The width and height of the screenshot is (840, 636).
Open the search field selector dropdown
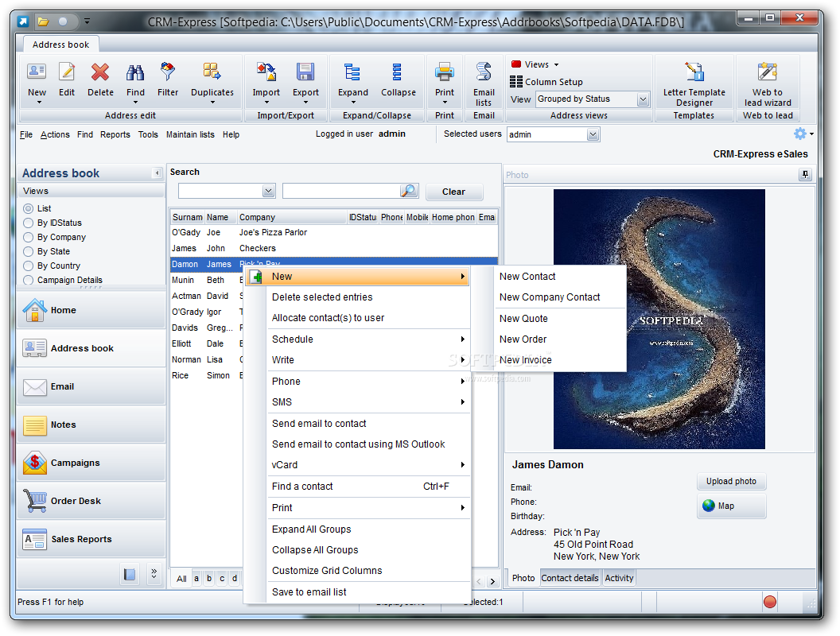(x=268, y=191)
